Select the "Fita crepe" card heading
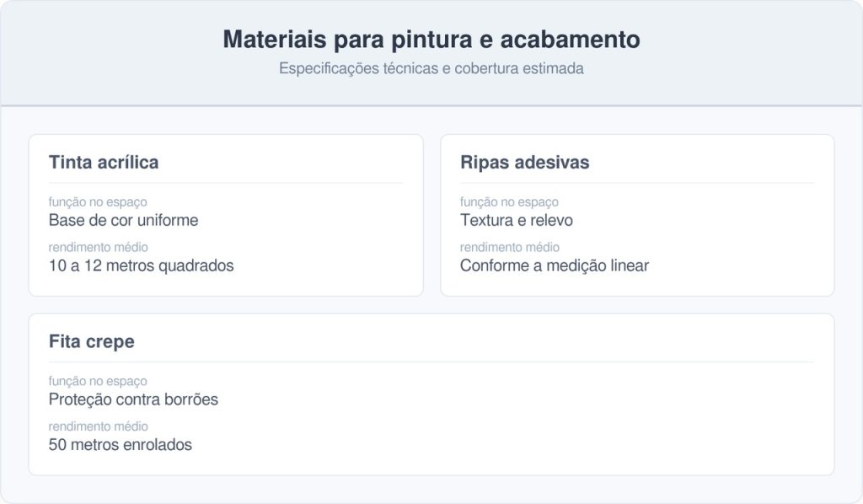This screenshot has height=504, width=863. pos(91,342)
